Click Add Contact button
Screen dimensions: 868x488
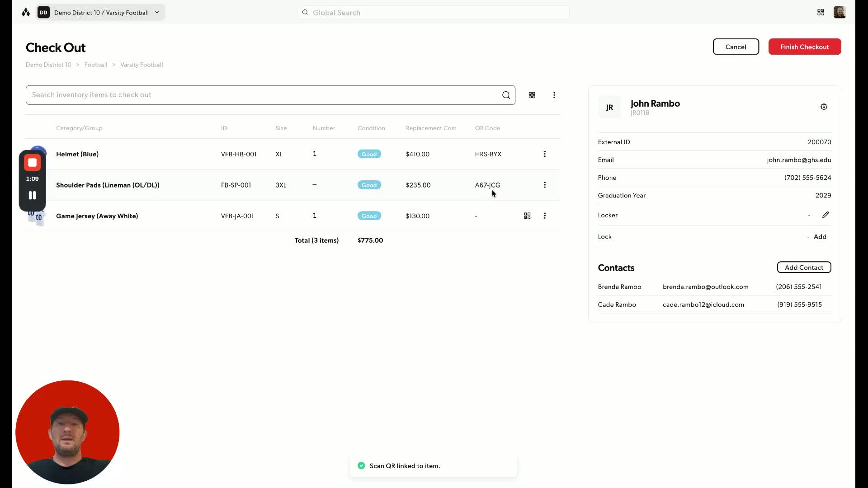coord(804,267)
